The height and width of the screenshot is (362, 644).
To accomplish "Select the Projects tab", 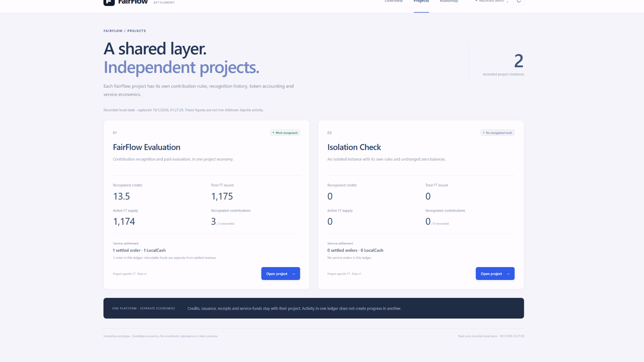I will click(421, 2).
